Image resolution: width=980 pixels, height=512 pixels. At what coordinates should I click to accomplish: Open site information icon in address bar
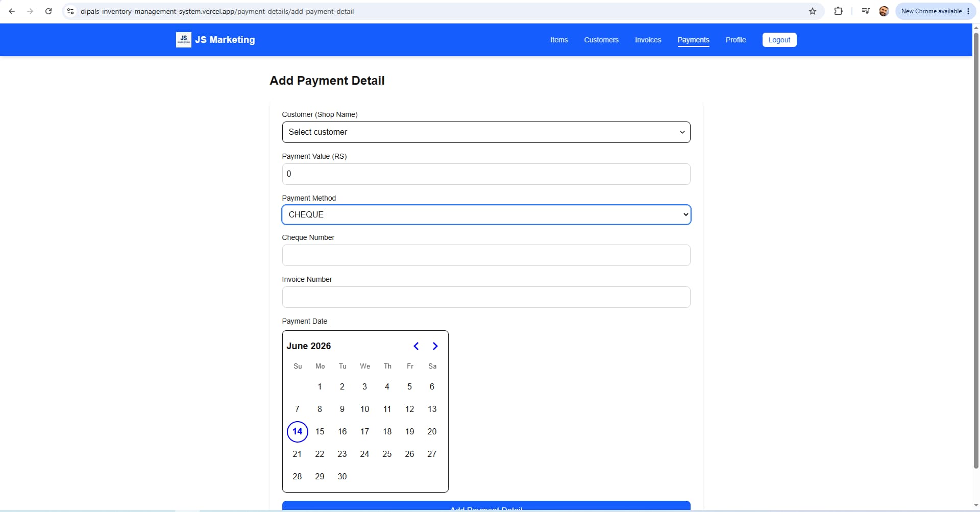pyautogui.click(x=70, y=11)
